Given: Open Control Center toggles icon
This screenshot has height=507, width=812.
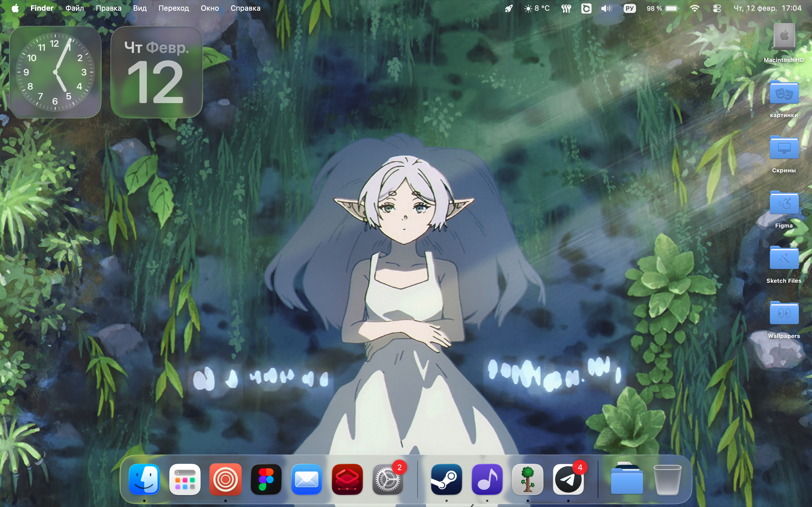Looking at the screenshot, I should (x=717, y=8).
